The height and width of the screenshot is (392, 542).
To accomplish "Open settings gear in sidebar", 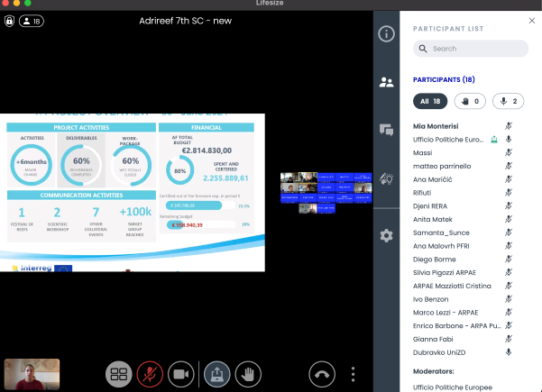I will coord(387,236).
